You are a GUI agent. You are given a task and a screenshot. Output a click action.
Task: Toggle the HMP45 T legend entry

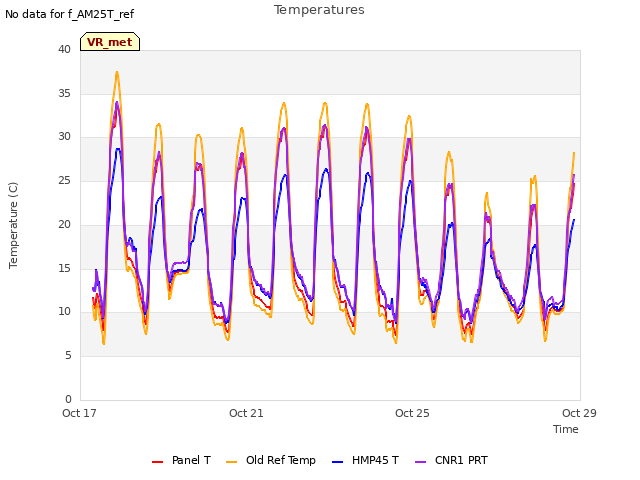(366, 460)
